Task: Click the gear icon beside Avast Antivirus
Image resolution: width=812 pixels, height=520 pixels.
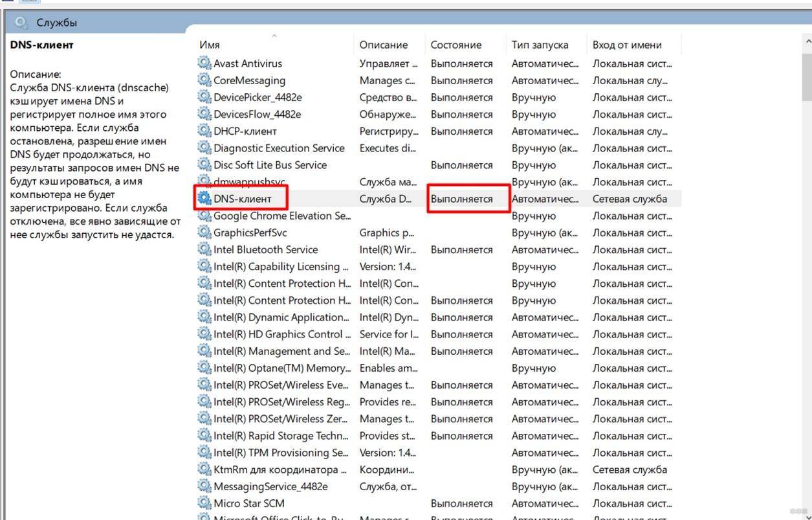Action: [204, 63]
